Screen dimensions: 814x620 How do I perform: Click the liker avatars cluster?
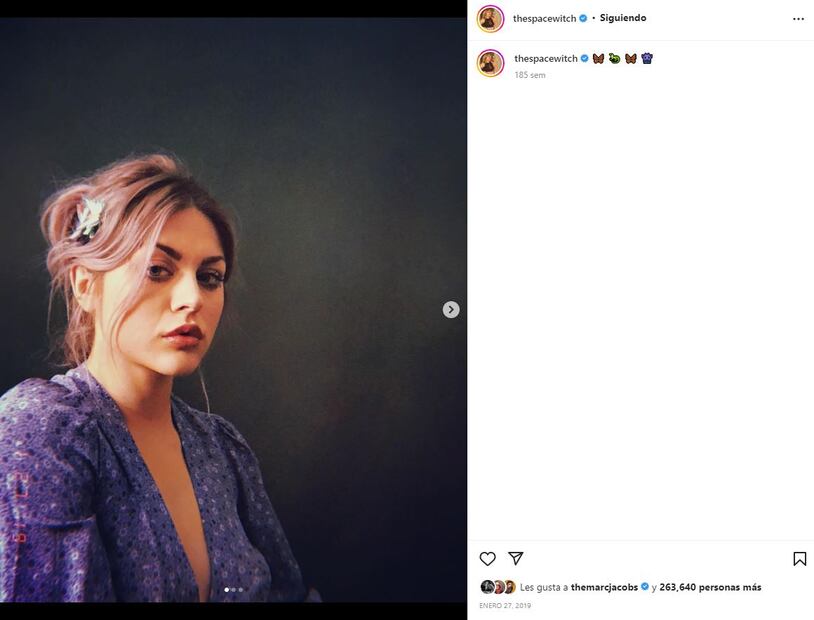click(498, 587)
